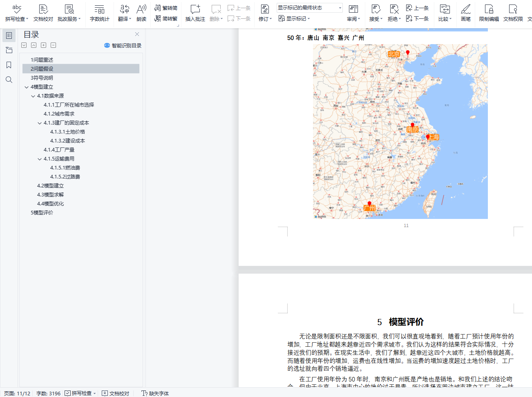Open the 显示标记 dropdown menu
The width and height of the screenshot is (532, 397).
pyautogui.click(x=294, y=18)
